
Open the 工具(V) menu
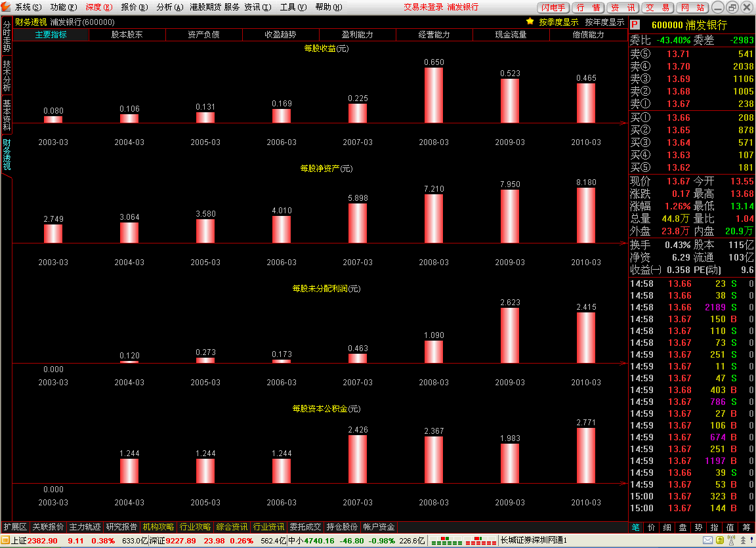[293, 7]
